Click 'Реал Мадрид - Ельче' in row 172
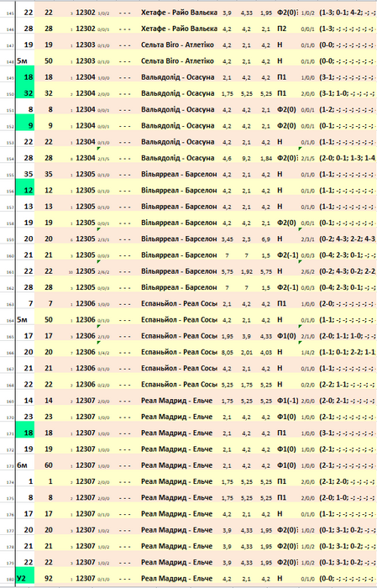Screen dimensions: 377x588 tap(176, 449)
